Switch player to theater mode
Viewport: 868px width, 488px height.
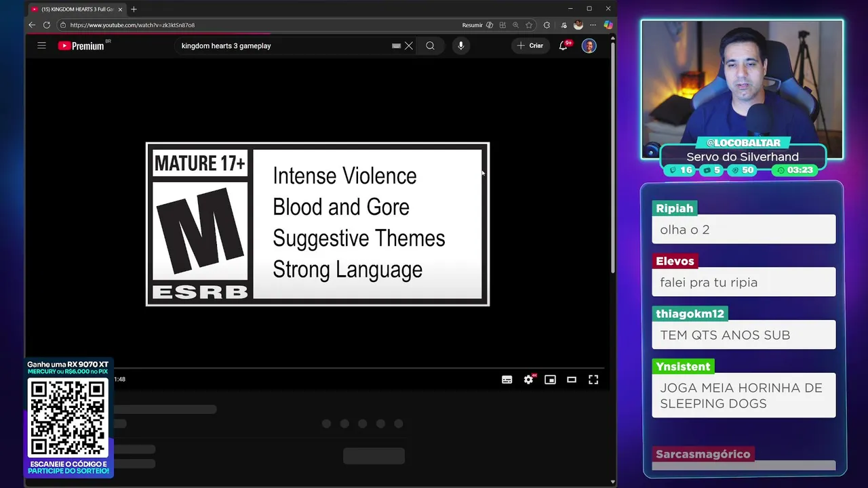coord(572,380)
